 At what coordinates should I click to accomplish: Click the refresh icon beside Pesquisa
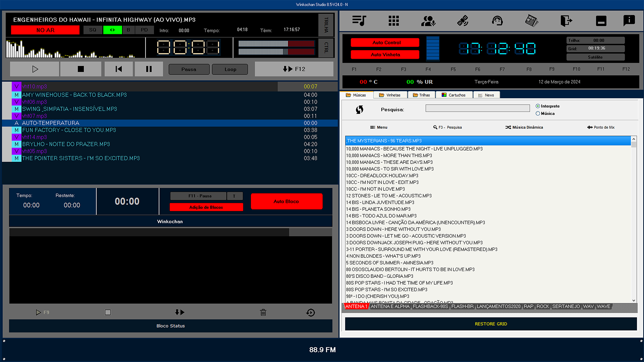tap(360, 110)
